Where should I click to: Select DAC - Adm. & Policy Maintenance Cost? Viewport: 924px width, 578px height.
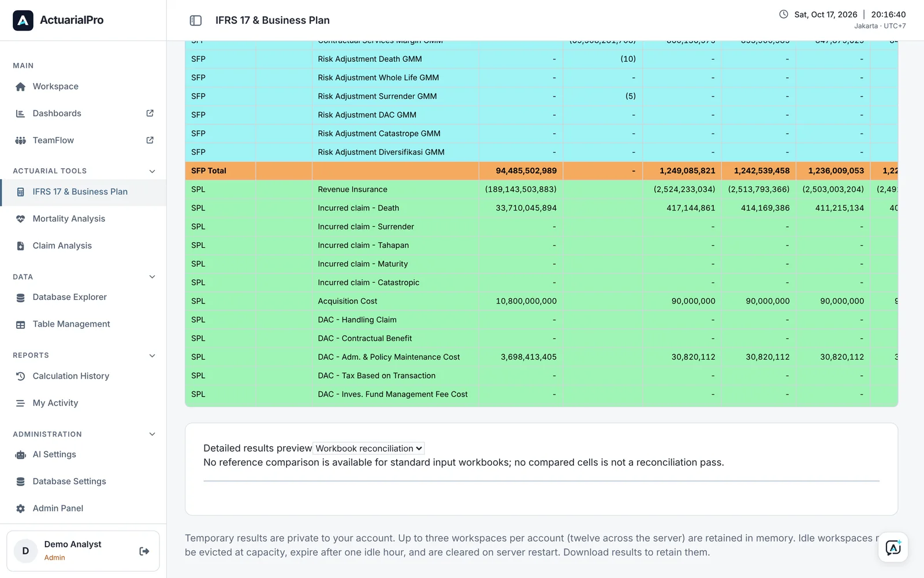tap(389, 357)
